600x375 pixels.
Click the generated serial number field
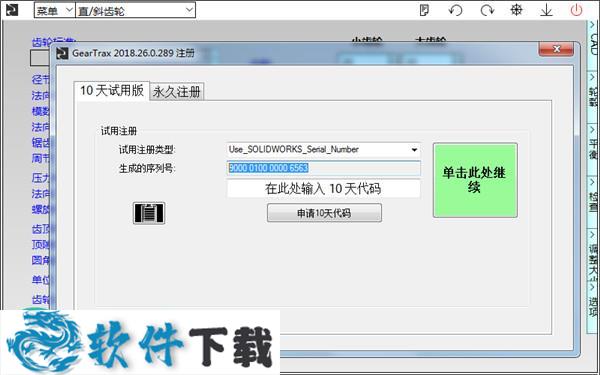[x=323, y=168]
